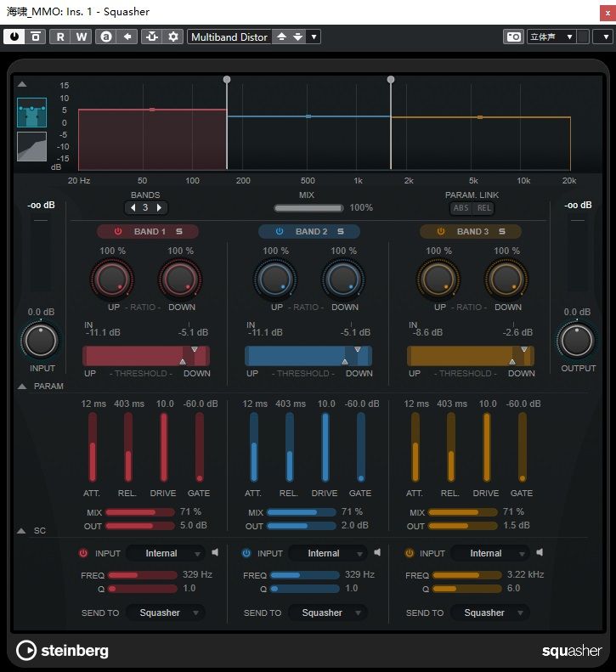Viewport: 616px width, 672px height.
Task: Open Band 3 SEND TO Squasher dropdown
Action: [x=490, y=613]
